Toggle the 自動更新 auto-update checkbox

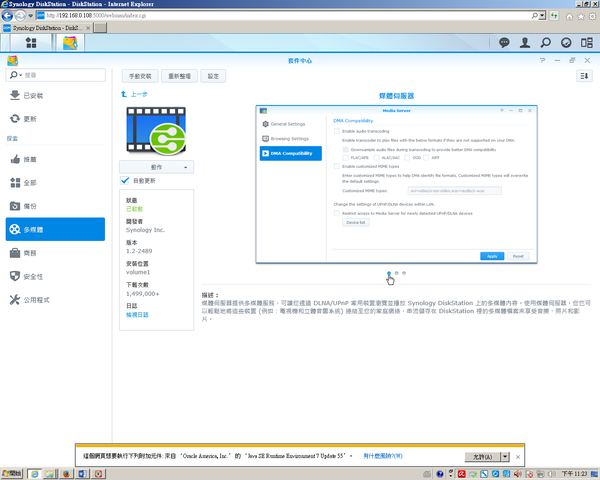coord(126,181)
